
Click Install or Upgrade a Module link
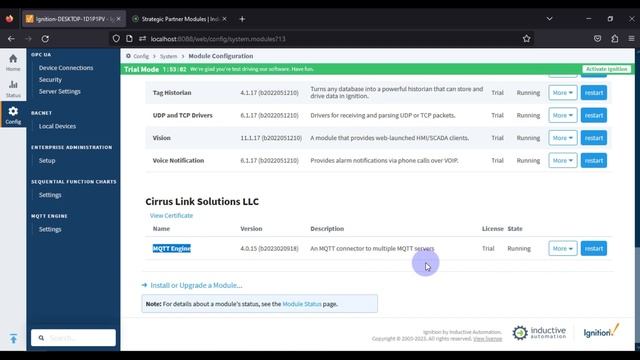[196, 285]
